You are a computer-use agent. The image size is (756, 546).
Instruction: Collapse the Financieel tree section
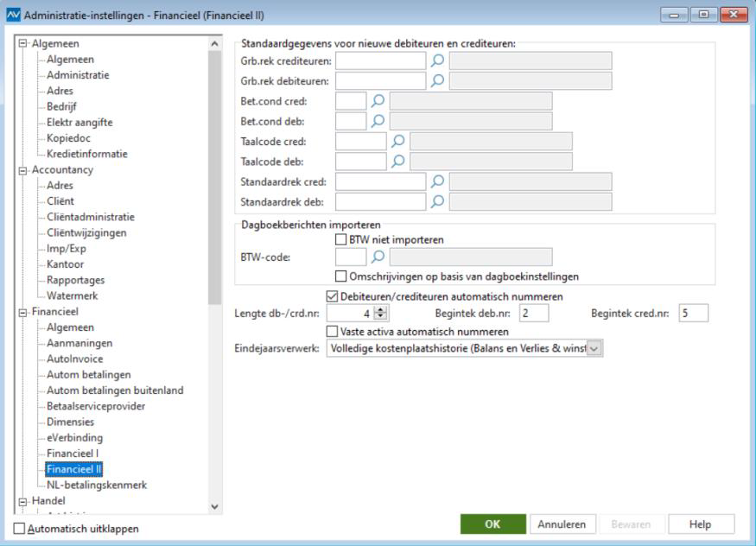point(22,312)
